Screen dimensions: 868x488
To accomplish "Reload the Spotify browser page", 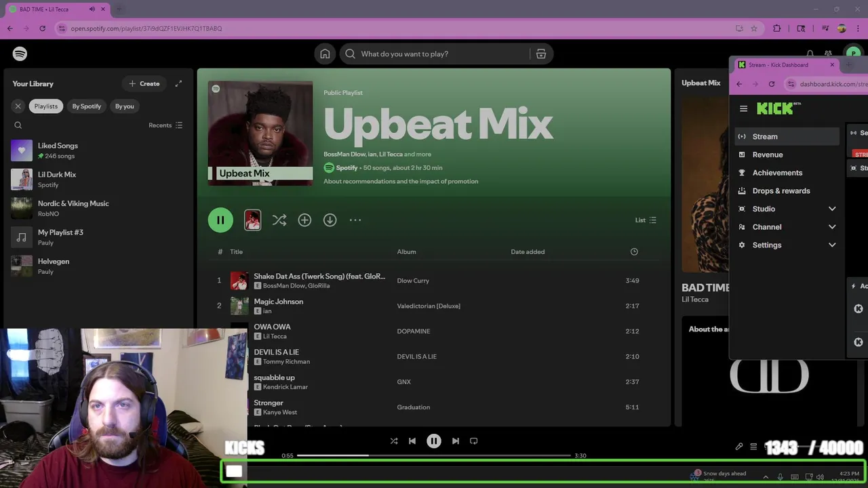I will coord(42,28).
